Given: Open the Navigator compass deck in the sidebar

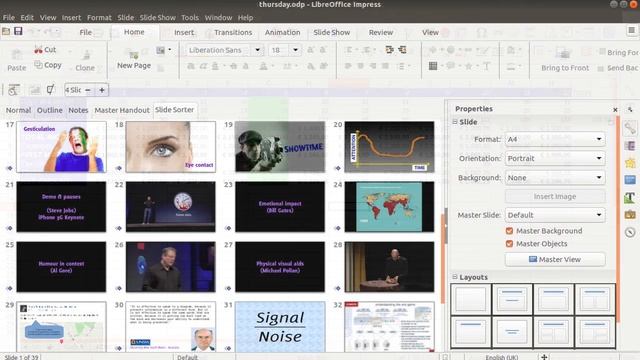Looking at the screenshot, I should click(x=630, y=232).
